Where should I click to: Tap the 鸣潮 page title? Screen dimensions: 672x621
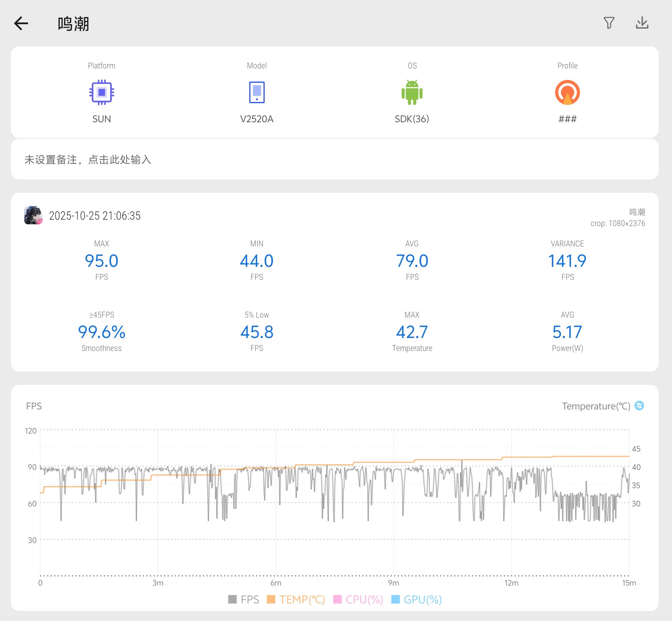[x=73, y=24]
